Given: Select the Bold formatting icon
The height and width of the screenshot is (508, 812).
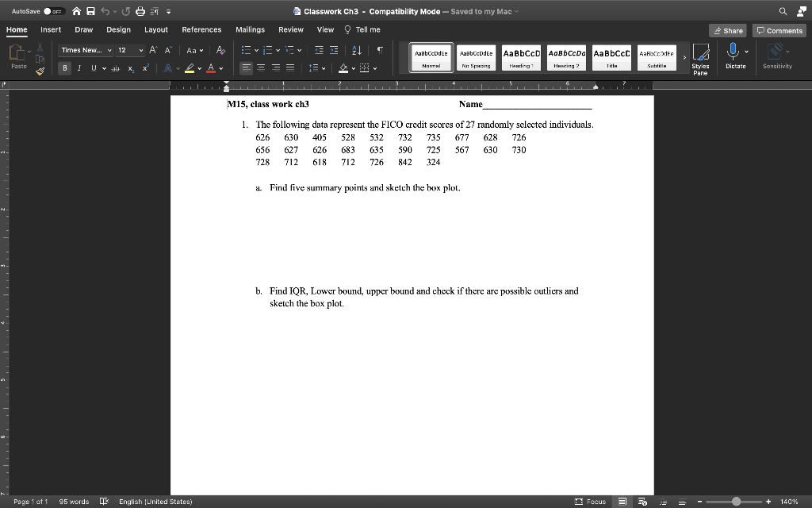Looking at the screenshot, I should coord(64,67).
